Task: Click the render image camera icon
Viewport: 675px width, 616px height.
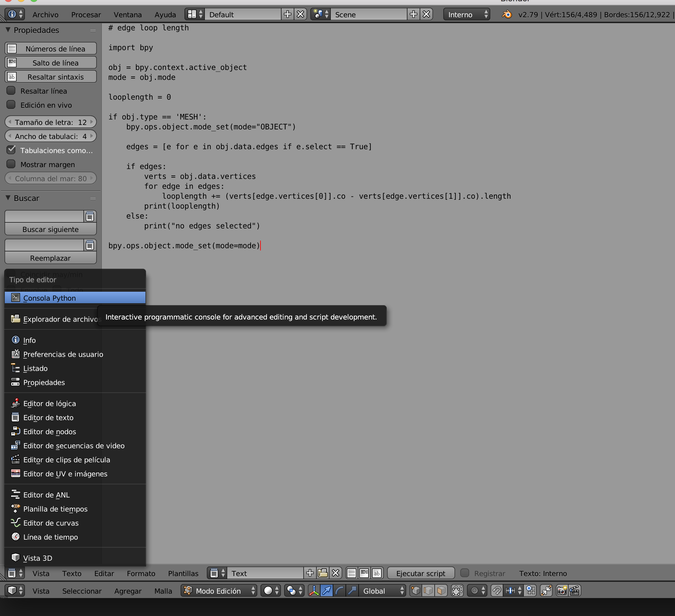Action: (x=562, y=591)
